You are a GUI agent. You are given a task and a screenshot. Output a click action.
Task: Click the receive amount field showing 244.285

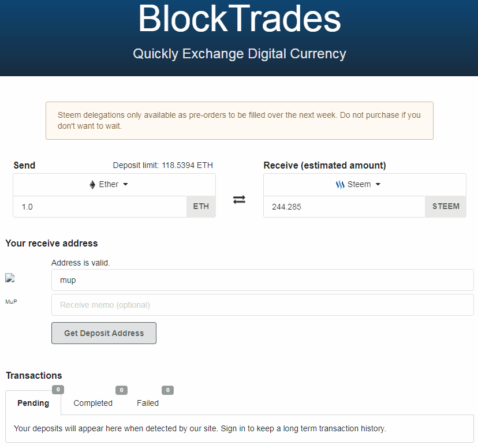345,207
